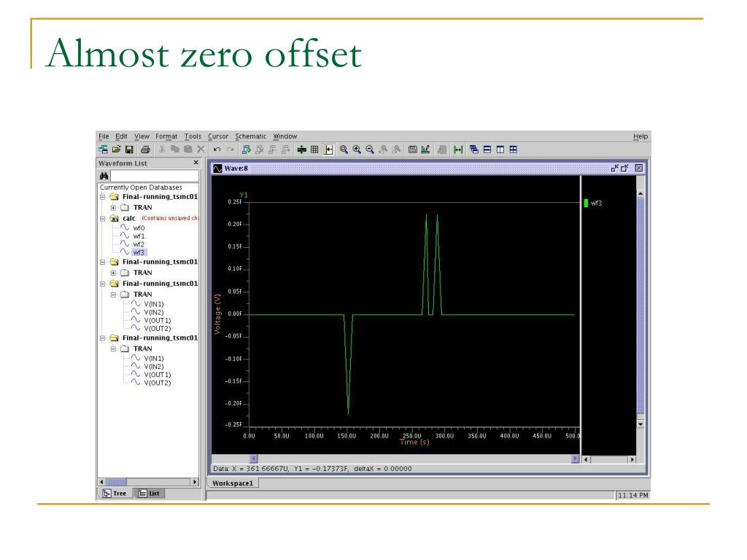Select waveform wf2 in the tree
The image size is (747, 560).
[x=139, y=244]
